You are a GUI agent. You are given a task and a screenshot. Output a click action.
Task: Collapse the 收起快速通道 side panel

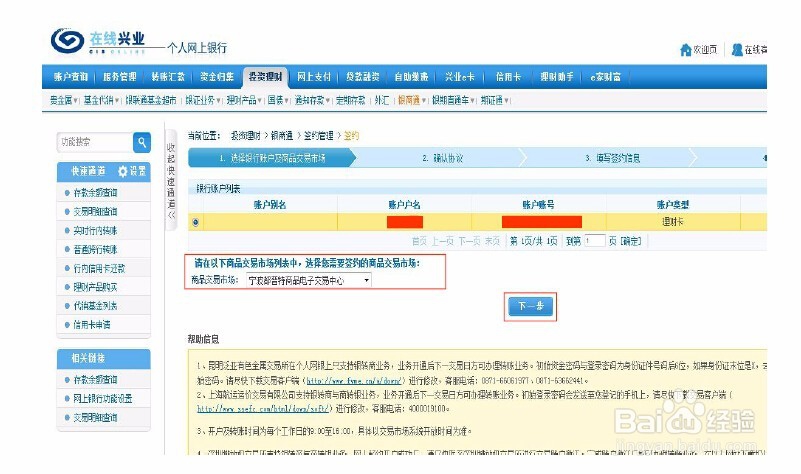171,180
